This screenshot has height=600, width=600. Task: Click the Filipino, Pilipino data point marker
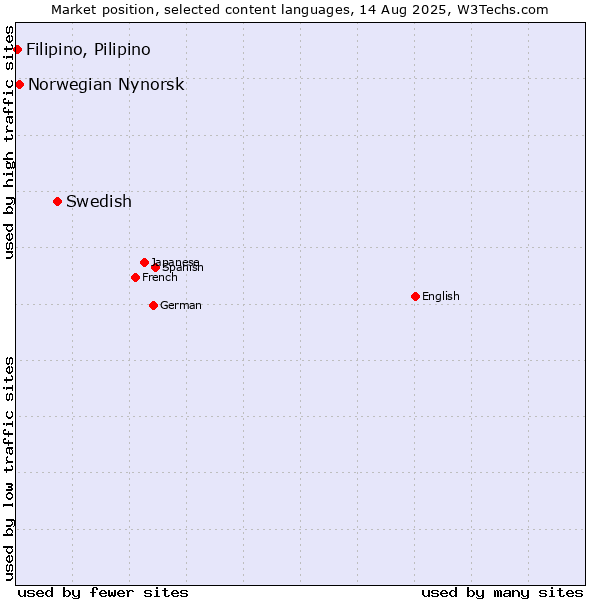[x=17, y=49]
